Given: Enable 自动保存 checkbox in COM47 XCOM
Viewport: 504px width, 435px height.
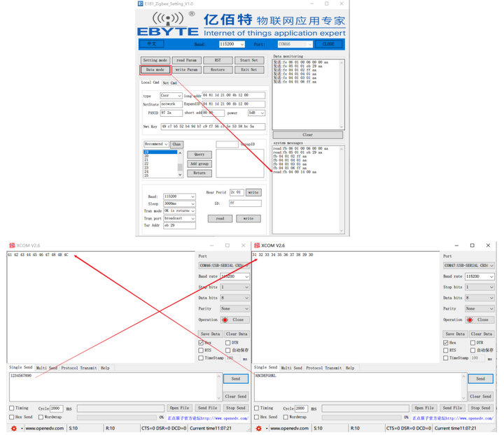Looking at the screenshot, I should point(472,350).
